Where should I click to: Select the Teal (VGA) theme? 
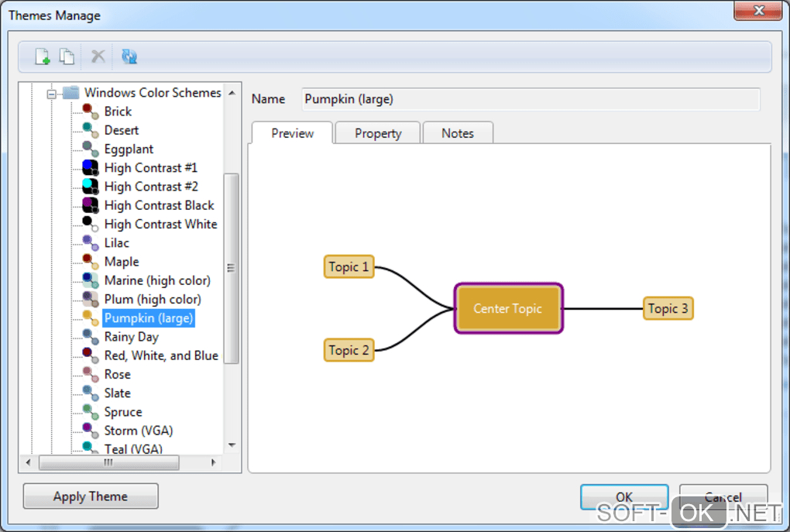[133, 448]
